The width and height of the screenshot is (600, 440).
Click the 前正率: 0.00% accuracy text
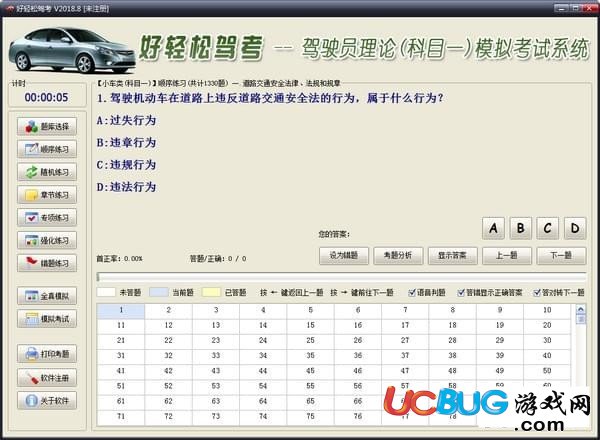coord(119,259)
